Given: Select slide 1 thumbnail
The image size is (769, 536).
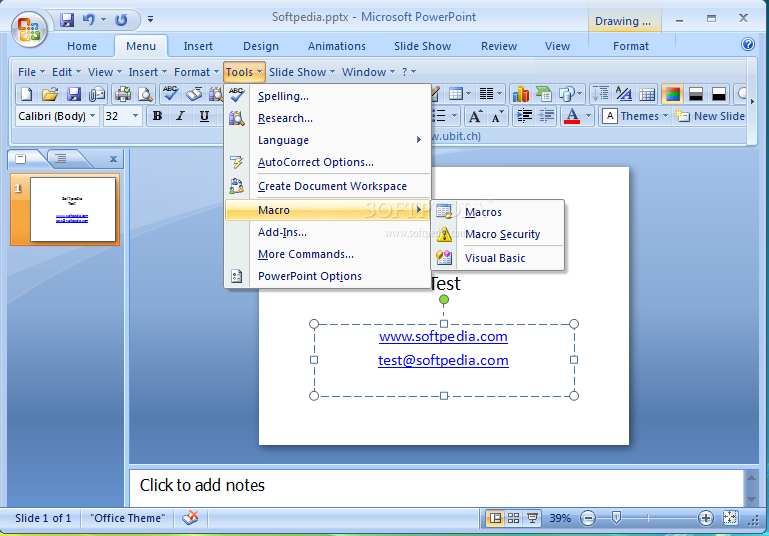Looking at the screenshot, I should pos(73,209).
